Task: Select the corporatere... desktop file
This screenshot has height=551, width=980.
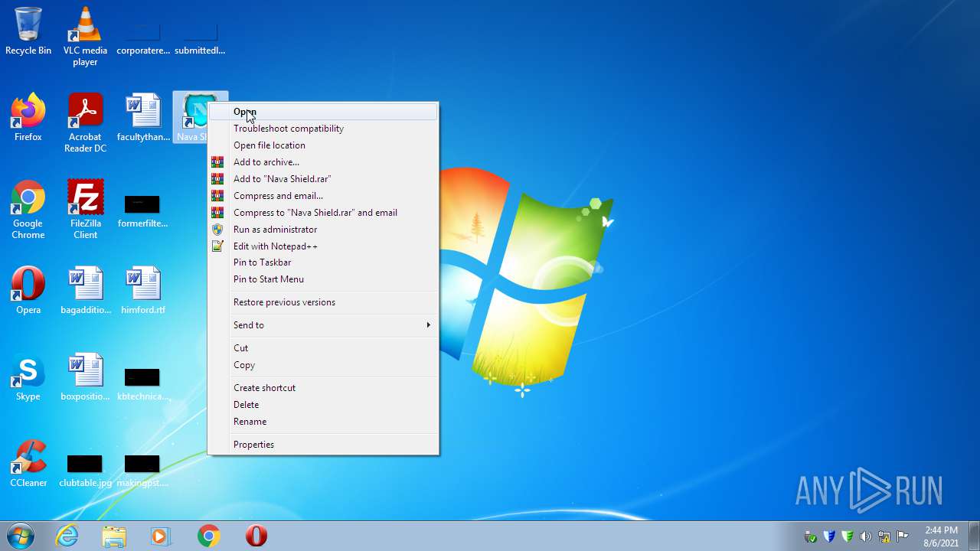Action: pos(143,38)
